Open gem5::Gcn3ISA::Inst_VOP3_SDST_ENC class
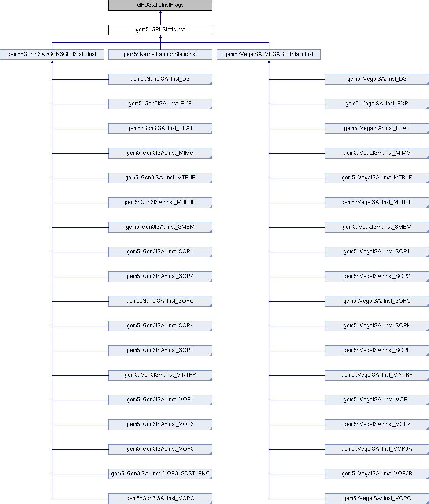429x504 pixels. pyautogui.click(x=160, y=474)
